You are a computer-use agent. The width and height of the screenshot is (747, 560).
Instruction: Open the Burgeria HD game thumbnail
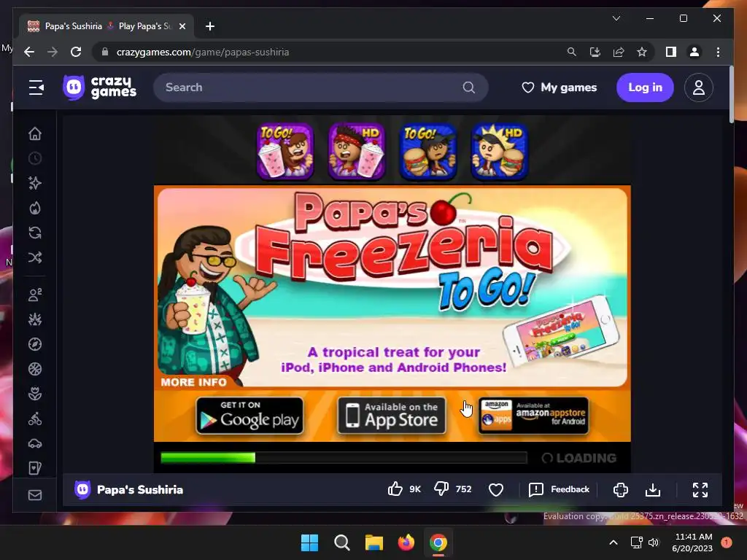[x=499, y=152]
